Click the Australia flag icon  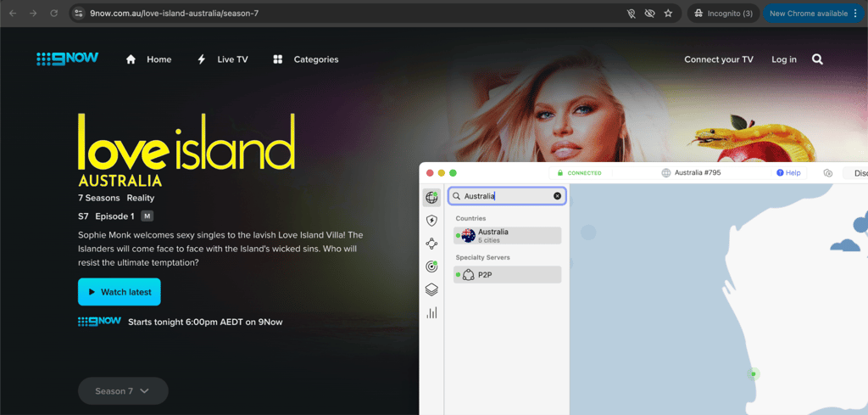(x=468, y=235)
